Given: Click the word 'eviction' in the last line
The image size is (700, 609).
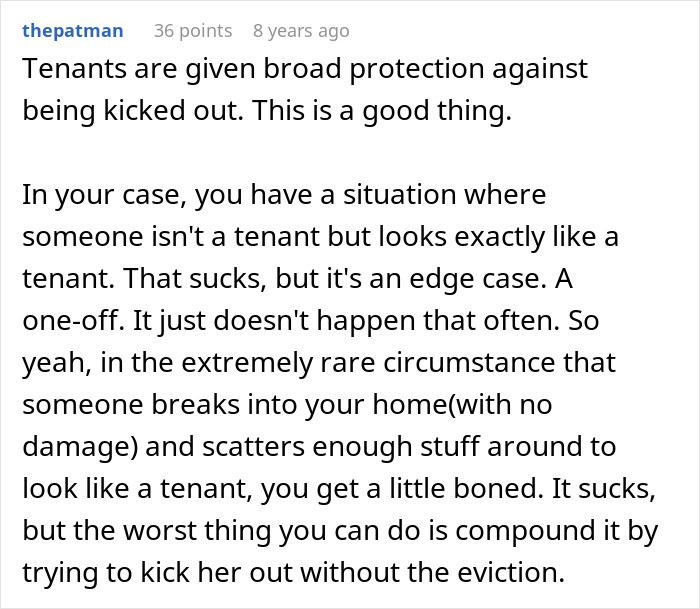Looking at the screenshot, I should point(508,572).
